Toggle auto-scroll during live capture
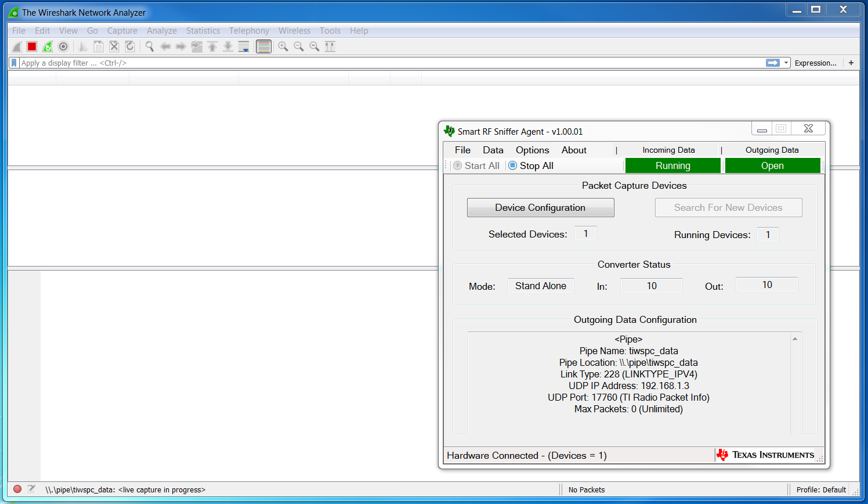 243,46
